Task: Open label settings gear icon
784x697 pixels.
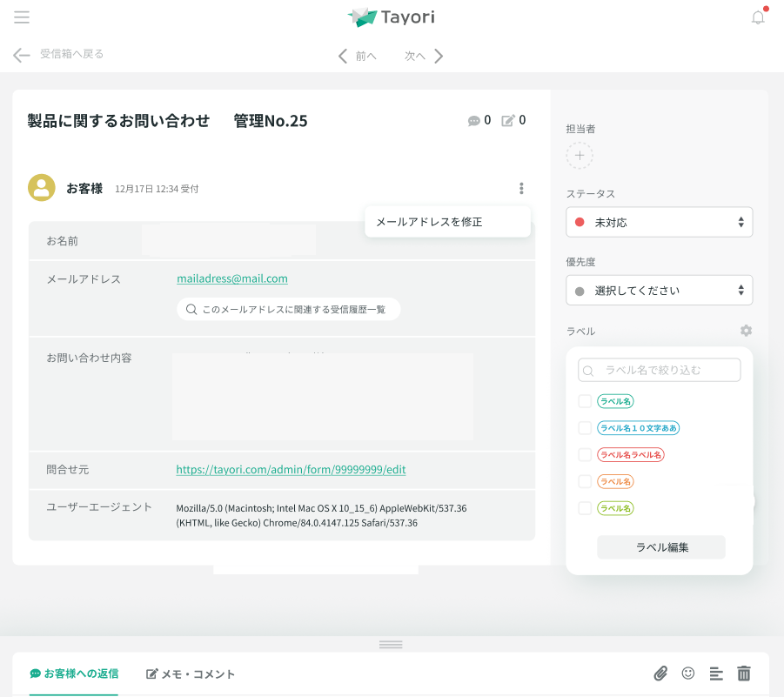Action: pyautogui.click(x=746, y=331)
